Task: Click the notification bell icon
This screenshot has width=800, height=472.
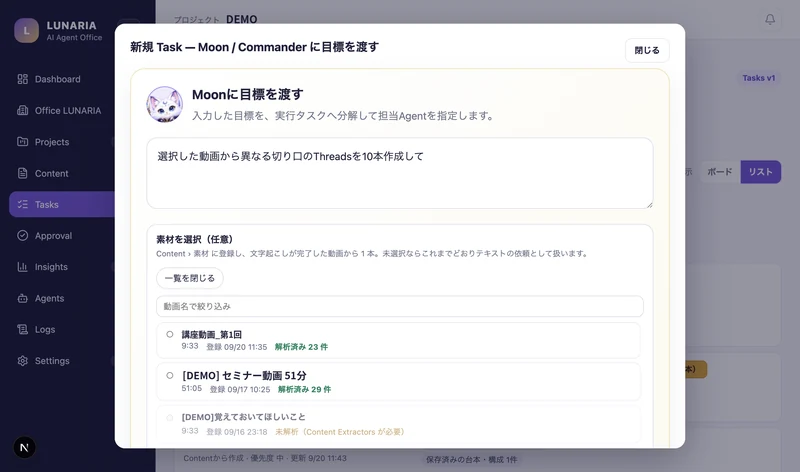Action: [770, 19]
